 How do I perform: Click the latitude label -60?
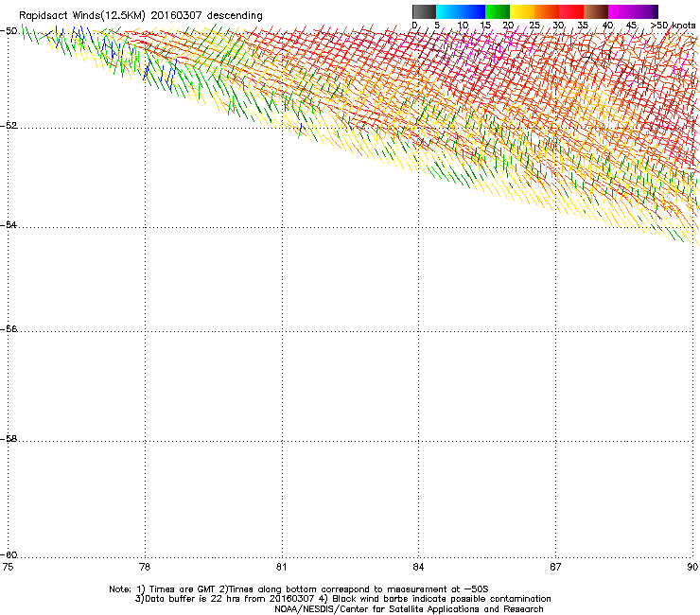9,554
